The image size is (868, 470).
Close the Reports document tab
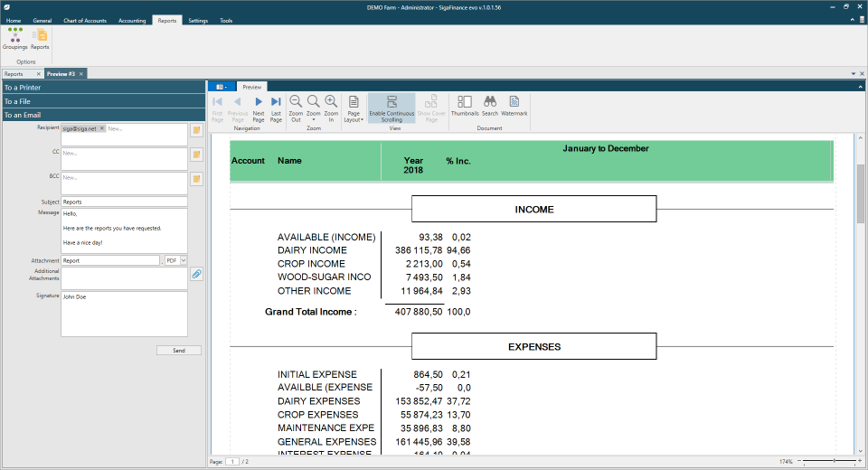pyautogui.click(x=38, y=73)
